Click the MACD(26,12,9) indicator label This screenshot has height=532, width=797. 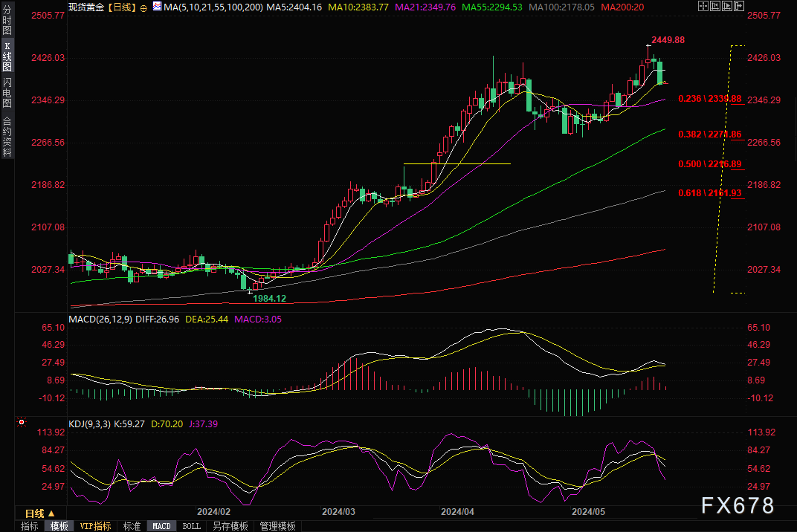pos(98,319)
